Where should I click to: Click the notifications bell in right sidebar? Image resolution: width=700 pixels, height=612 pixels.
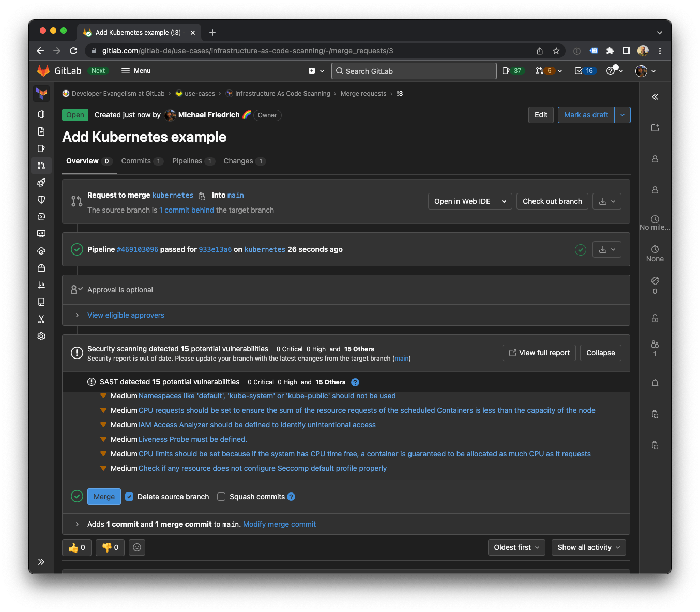click(x=655, y=383)
